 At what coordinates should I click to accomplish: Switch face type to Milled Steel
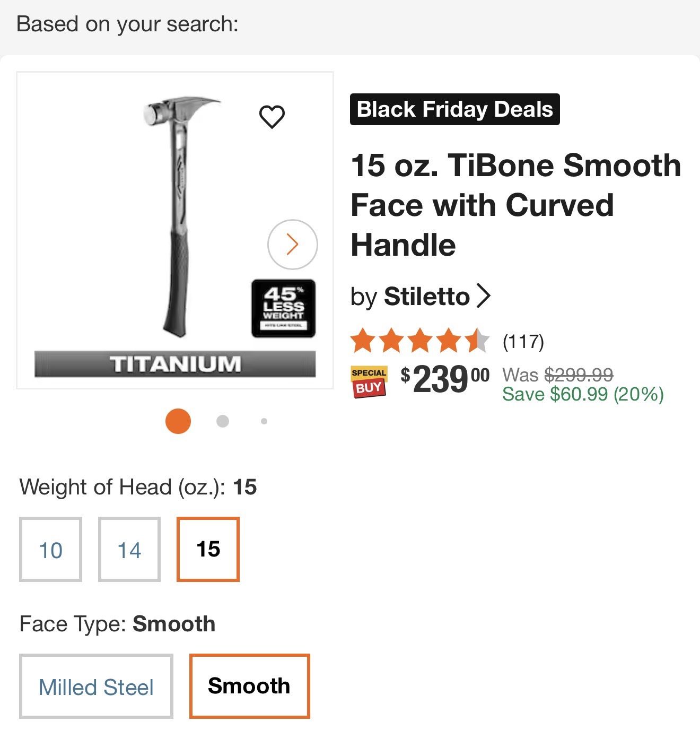tap(96, 685)
